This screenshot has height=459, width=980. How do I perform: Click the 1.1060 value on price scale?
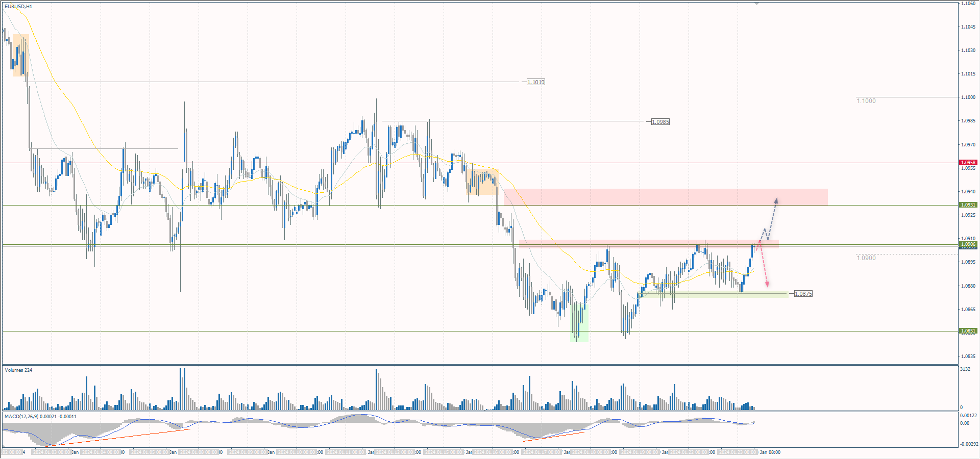point(968,4)
